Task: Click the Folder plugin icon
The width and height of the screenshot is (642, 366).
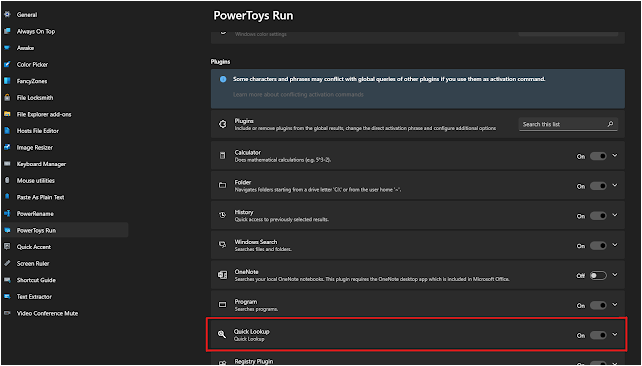Action: pos(222,186)
